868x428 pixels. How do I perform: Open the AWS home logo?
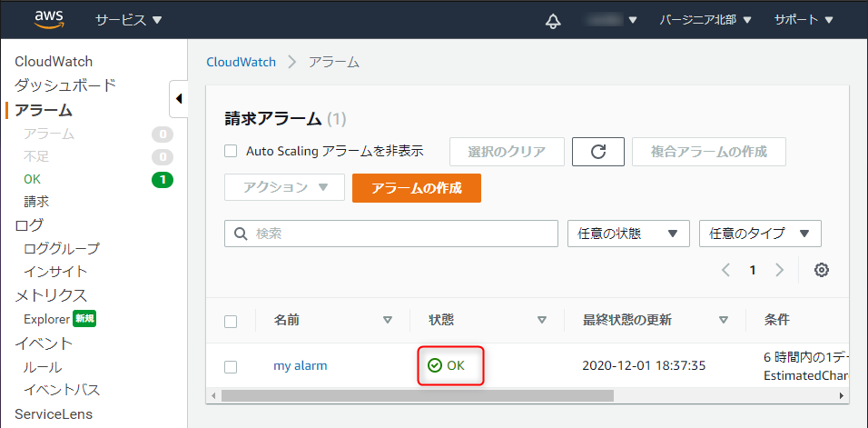(x=49, y=20)
